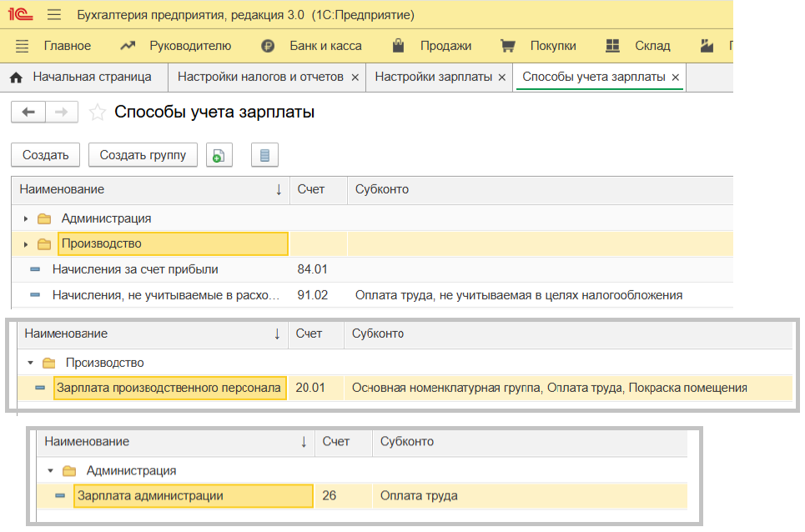Click the factory icon in sections panel
Screen dimensions: 805x532
point(707,46)
